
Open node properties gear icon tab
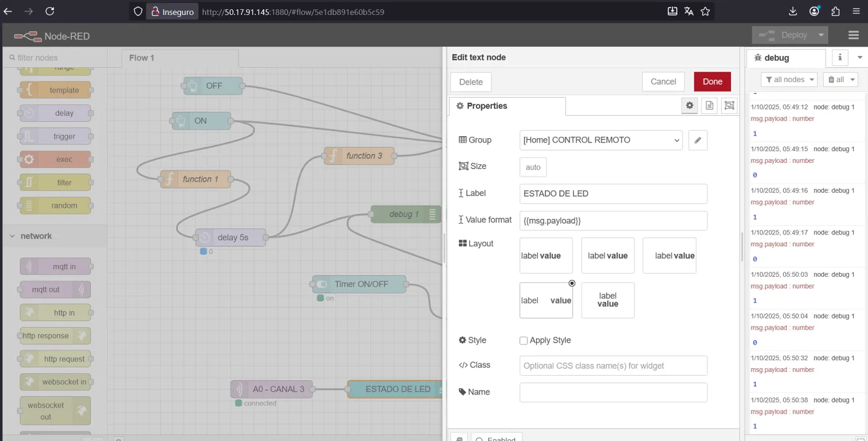(x=689, y=106)
